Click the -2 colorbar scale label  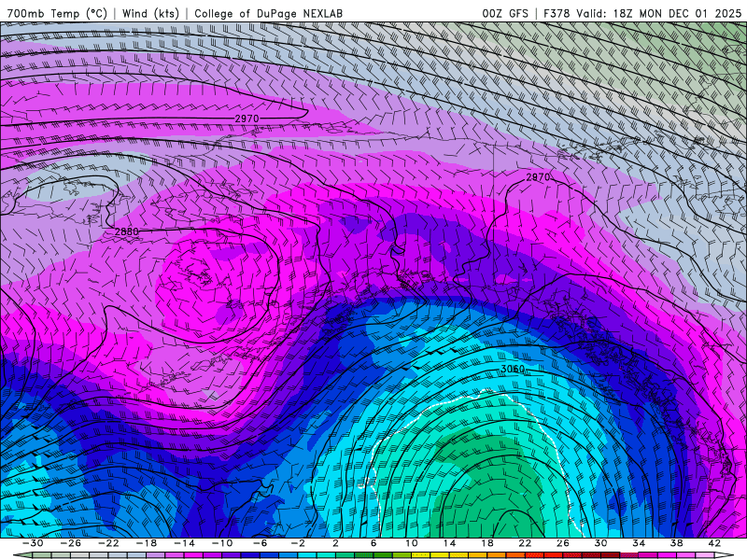point(298,543)
